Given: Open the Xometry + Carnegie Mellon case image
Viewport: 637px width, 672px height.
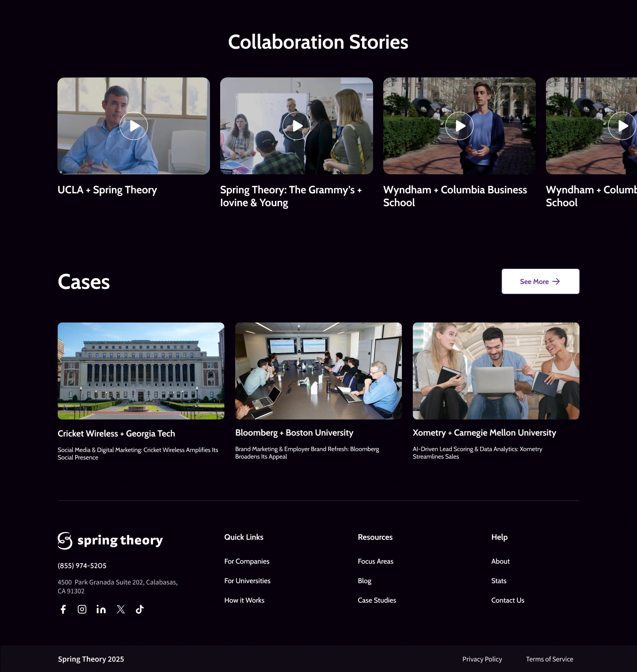Looking at the screenshot, I should point(496,371).
